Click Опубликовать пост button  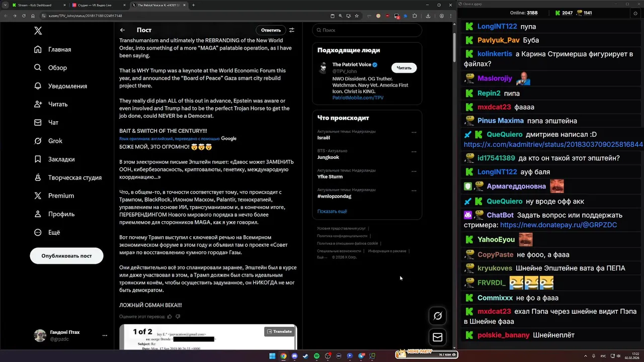[66, 256]
